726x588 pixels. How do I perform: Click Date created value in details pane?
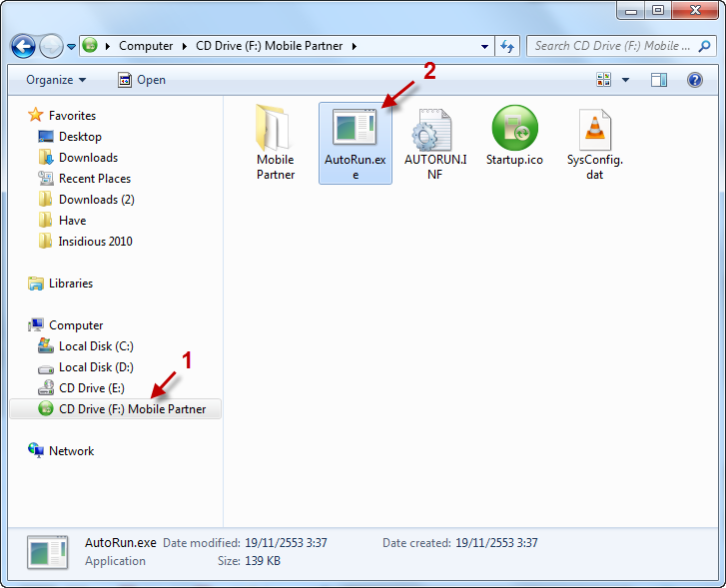pyautogui.click(x=496, y=543)
